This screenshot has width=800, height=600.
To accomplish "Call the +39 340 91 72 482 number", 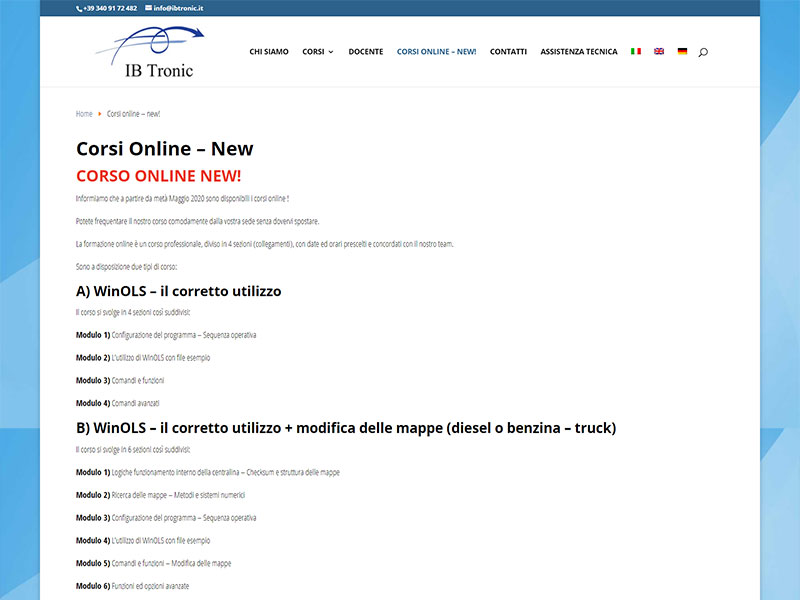I will click(110, 8).
